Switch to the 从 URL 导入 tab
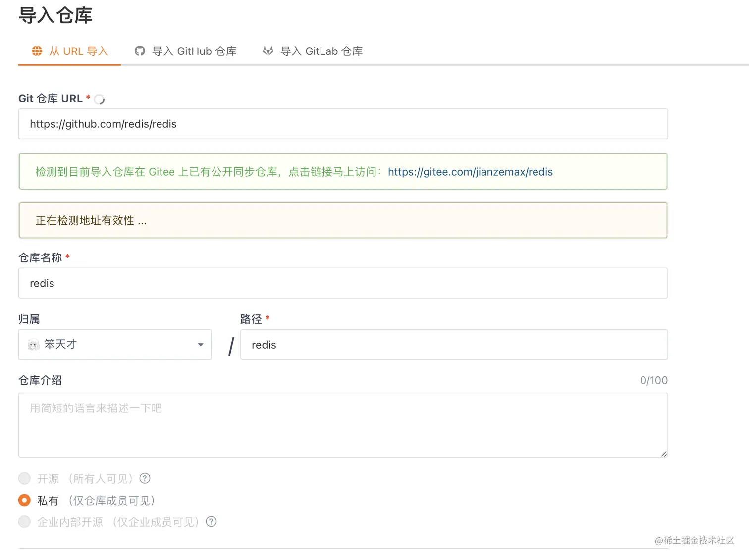 click(70, 51)
